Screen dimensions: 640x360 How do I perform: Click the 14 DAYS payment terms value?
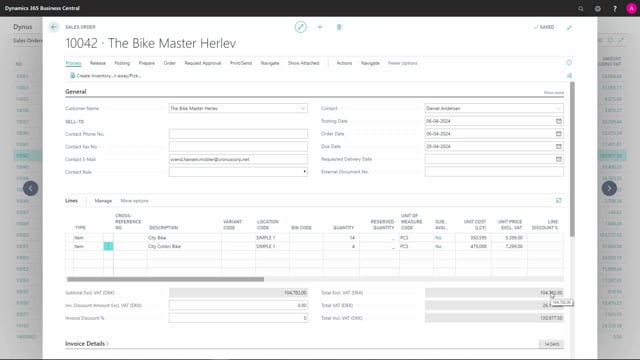(551, 344)
